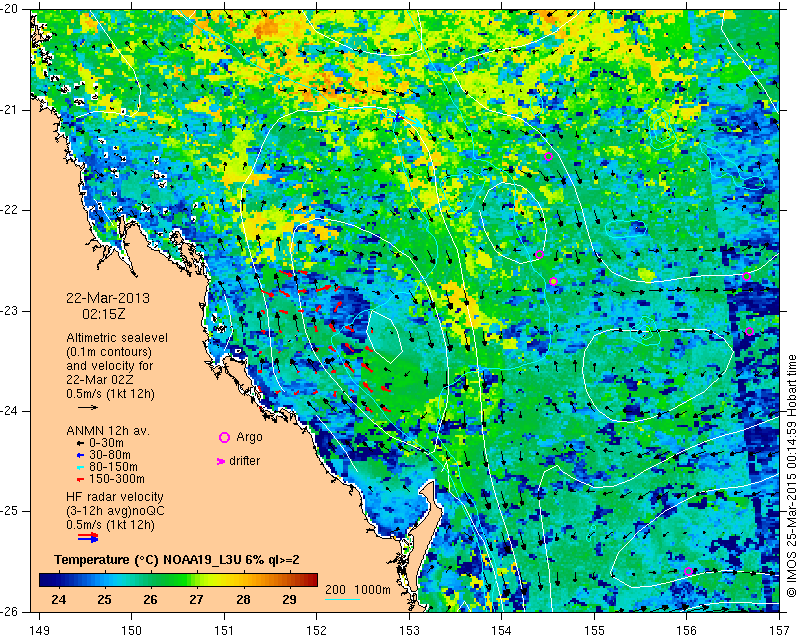Click the red 150-300m ANMN arrow symbol
The width and height of the screenshot is (800, 640).
tap(80, 480)
